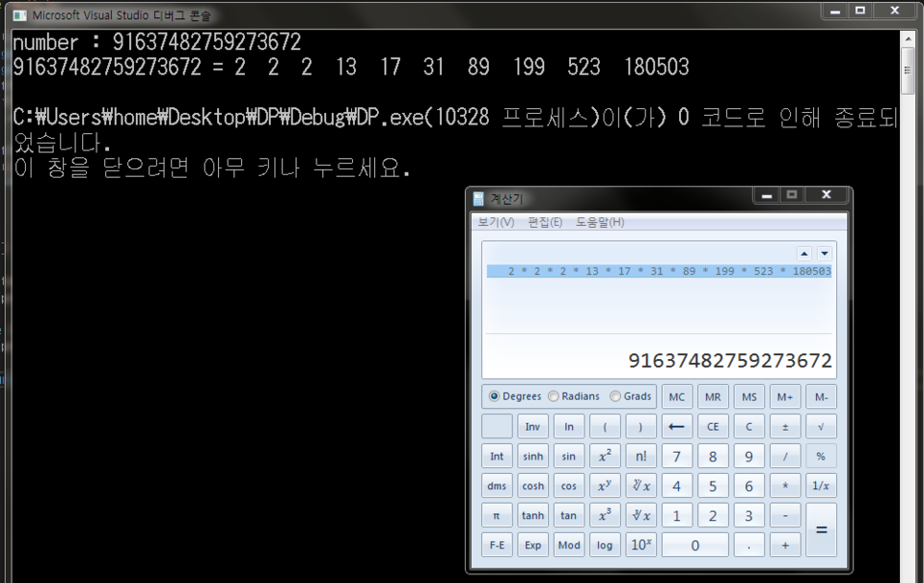Viewport: 924px width, 583px height.
Task: Click the reciprocal 1/x key
Action: 821,485
